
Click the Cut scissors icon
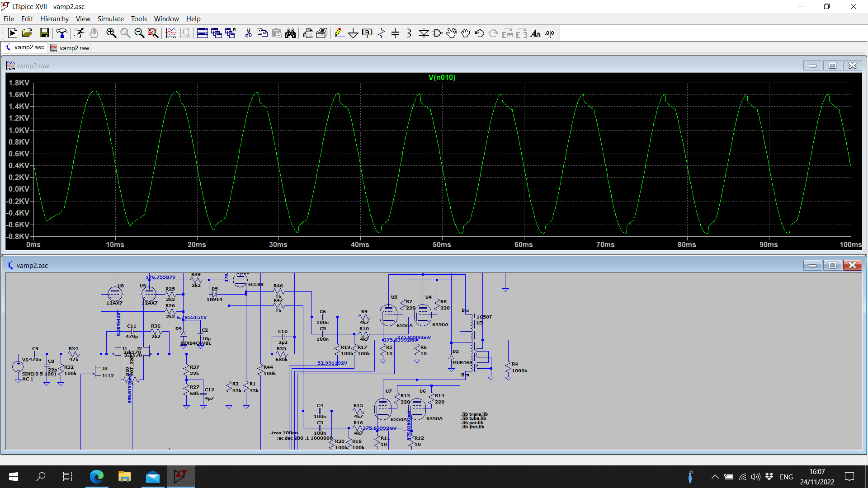coord(248,33)
